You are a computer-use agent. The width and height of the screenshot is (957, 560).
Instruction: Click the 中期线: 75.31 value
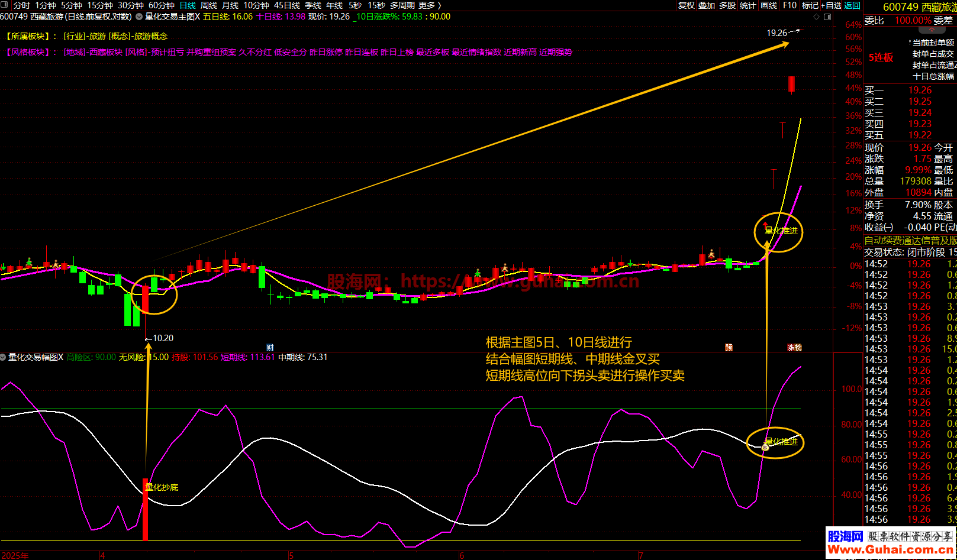tap(302, 357)
